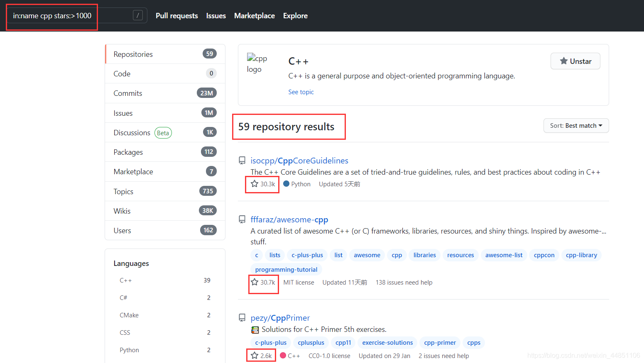Select Code results in sidebar

pos(165,73)
